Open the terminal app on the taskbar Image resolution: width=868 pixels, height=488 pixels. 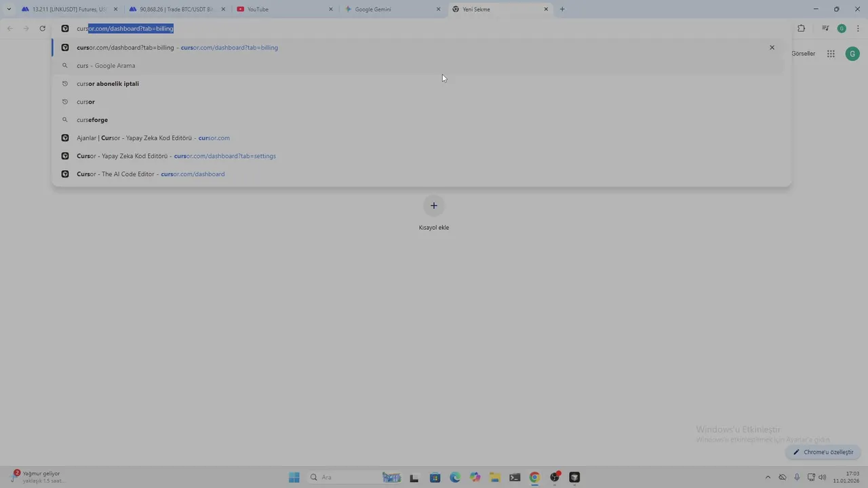click(x=515, y=477)
